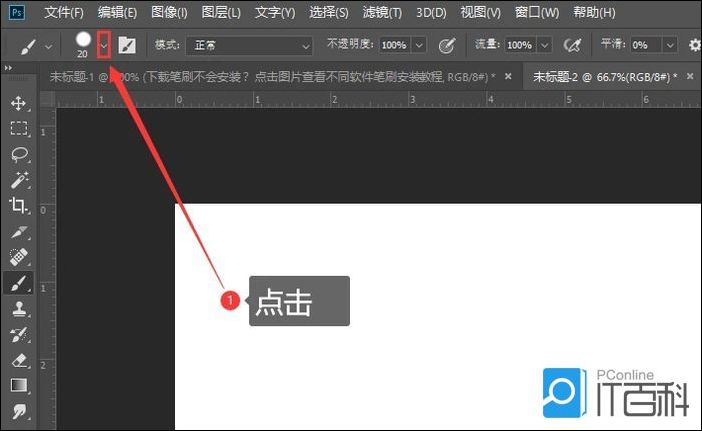Viewport: 702px width, 431px height.
Task: Select the Gradient tool
Action: click(x=18, y=385)
